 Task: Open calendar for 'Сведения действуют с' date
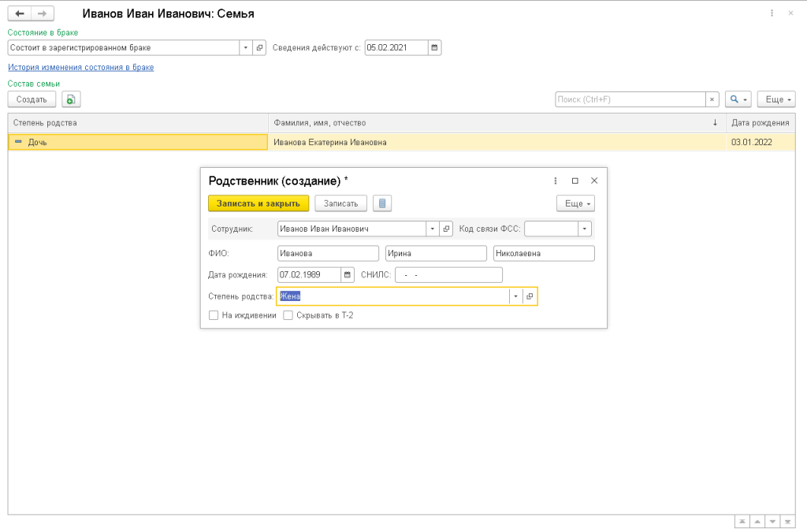[434, 47]
